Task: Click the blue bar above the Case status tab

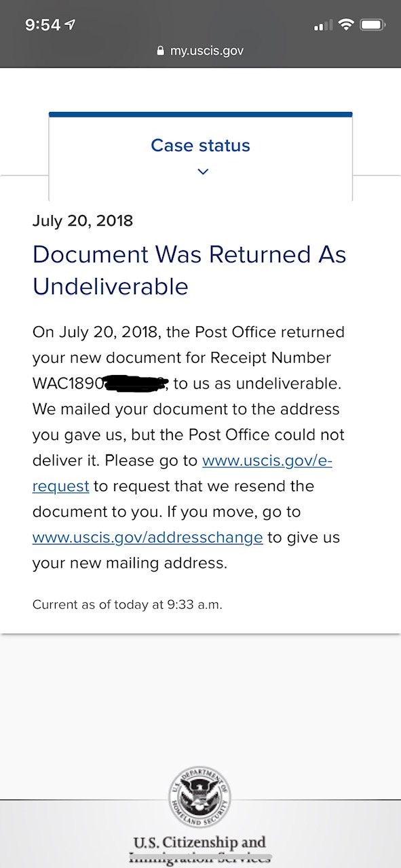Action: (x=201, y=115)
